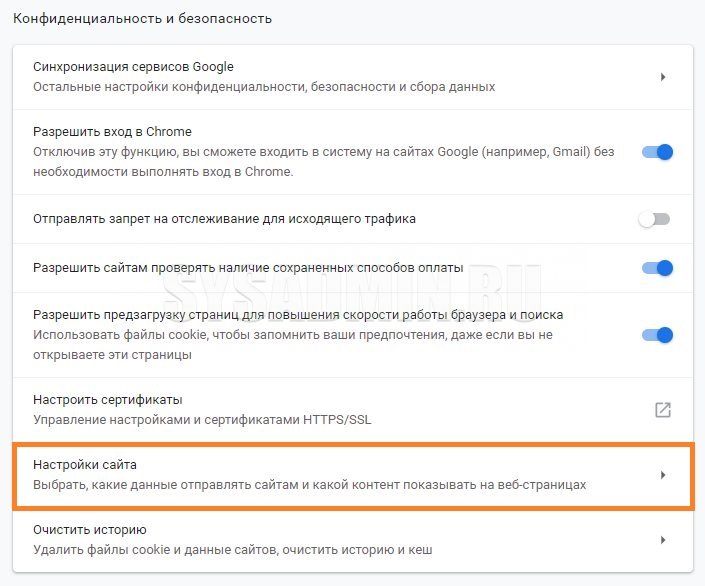Click the Настройки сайта description text
The image size is (705, 586).
(309, 485)
